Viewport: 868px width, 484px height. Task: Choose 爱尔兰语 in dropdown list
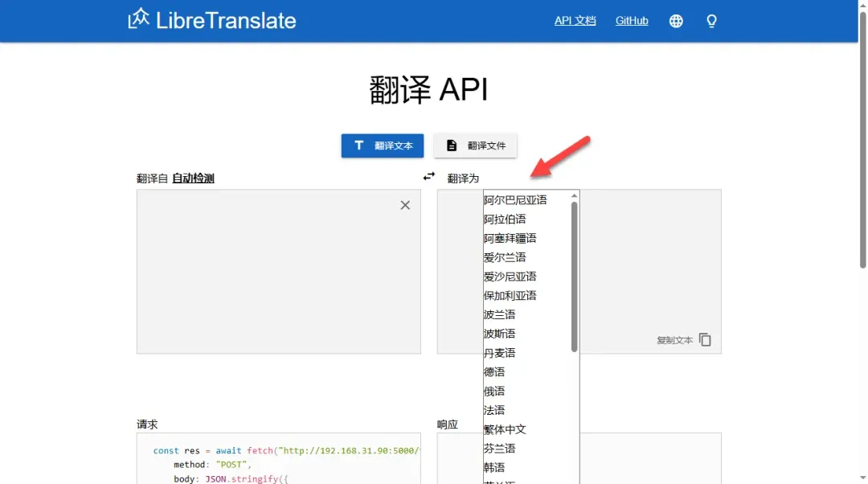(505, 257)
